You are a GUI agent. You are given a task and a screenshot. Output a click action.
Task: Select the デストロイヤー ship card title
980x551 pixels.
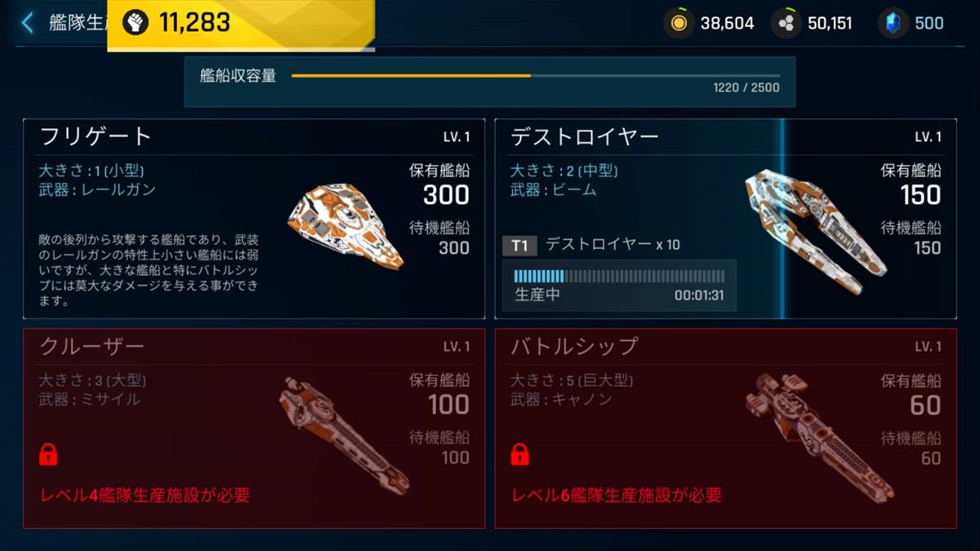pos(584,136)
